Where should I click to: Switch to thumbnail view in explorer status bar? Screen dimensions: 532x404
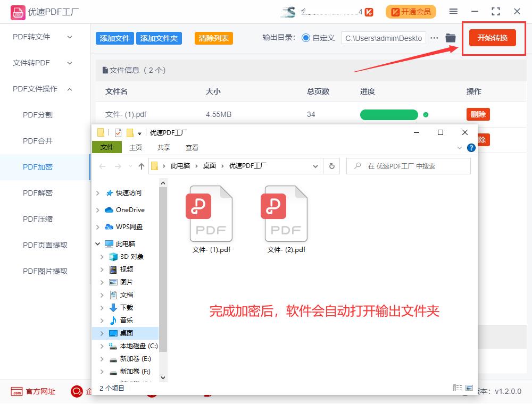[x=469, y=388]
